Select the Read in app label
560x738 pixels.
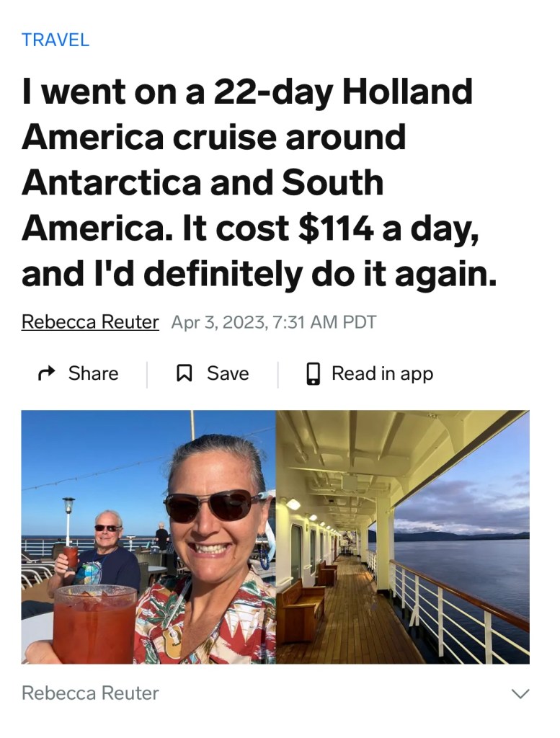[382, 373]
